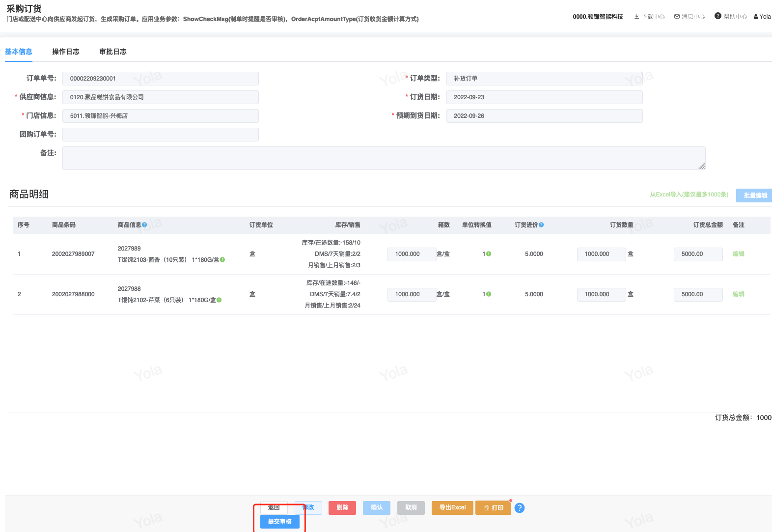Open 消息中心 envelope icon

pos(677,17)
